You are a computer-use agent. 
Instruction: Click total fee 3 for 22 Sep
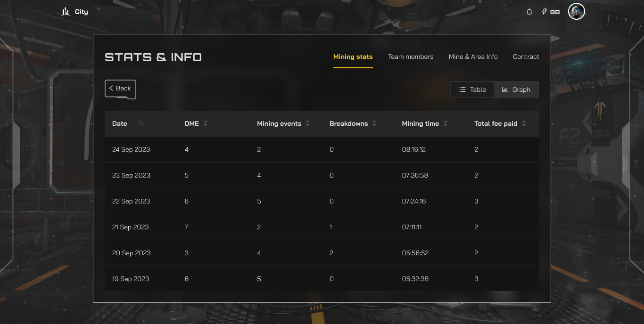(x=476, y=201)
